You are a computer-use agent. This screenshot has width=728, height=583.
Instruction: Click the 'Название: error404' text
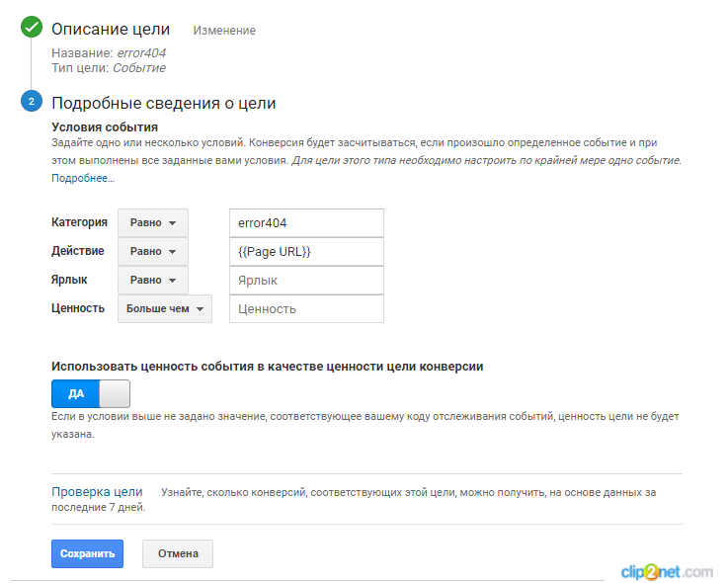tap(109, 53)
